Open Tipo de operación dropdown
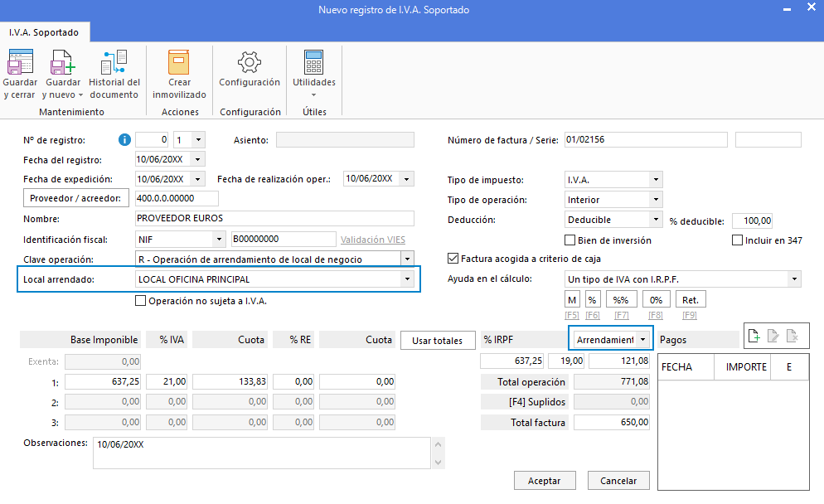Image resolution: width=824 pixels, height=504 pixels. click(656, 200)
